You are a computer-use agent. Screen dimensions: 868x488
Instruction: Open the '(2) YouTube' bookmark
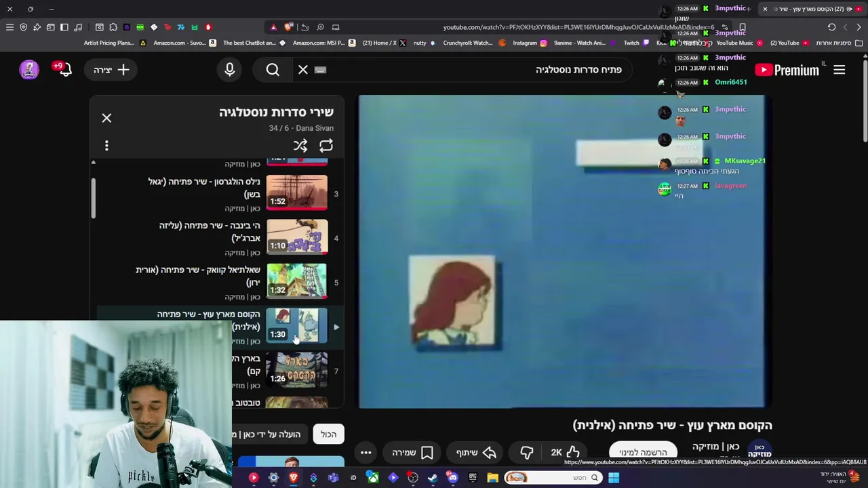[789, 43]
